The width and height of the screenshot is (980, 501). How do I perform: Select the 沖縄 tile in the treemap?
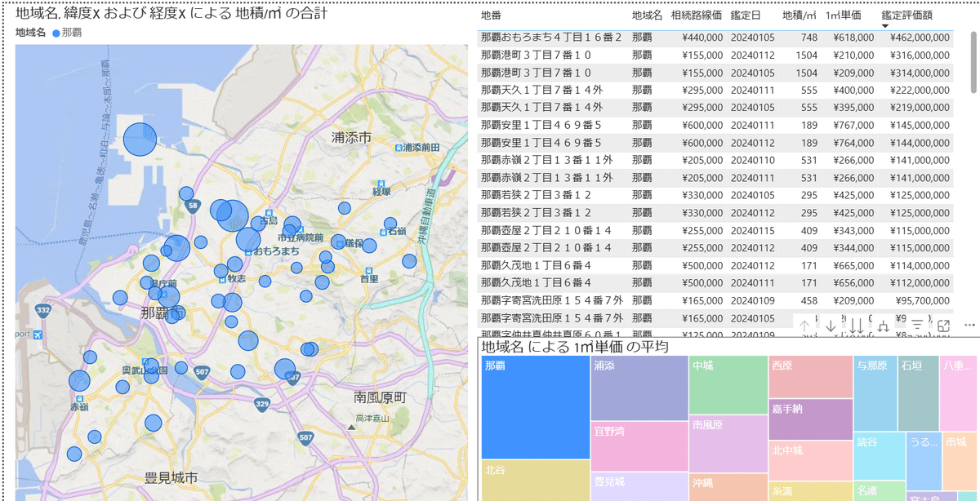(x=728, y=487)
